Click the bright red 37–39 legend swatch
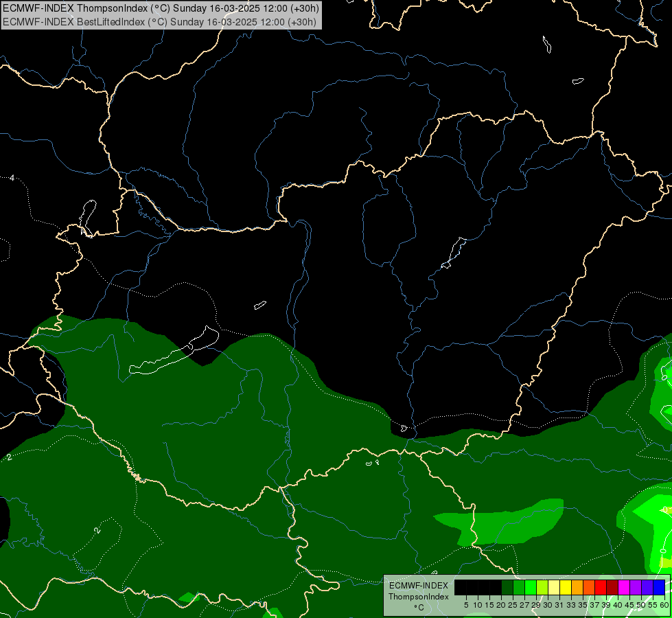 coord(601,587)
